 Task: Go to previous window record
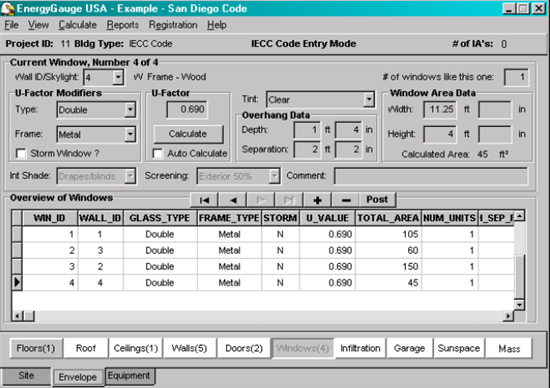coord(233,200)
